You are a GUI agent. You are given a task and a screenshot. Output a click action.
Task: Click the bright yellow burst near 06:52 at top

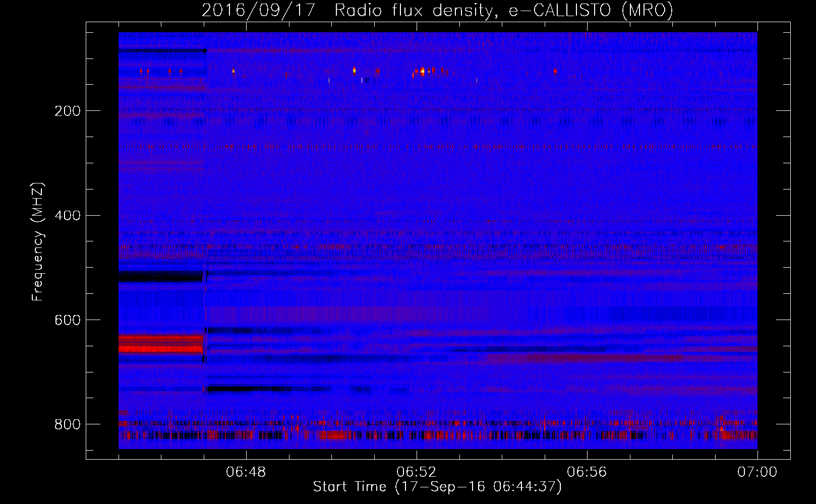(x=423, y=71)
